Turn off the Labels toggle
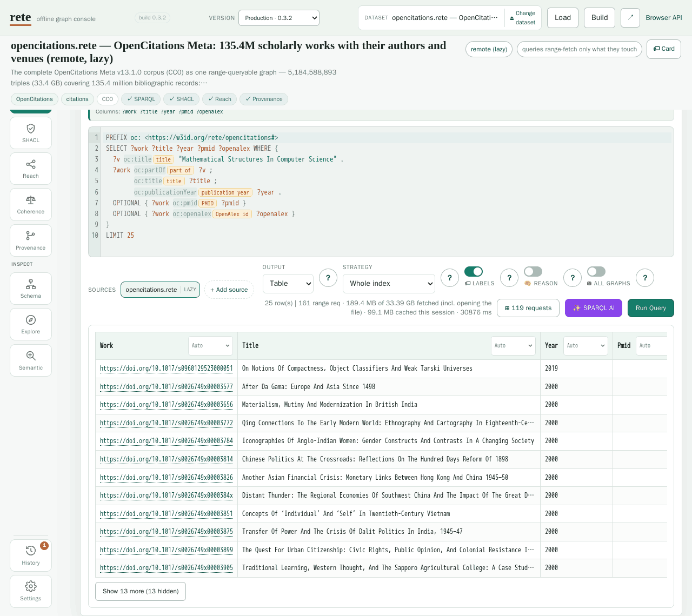 click(474, 271)
